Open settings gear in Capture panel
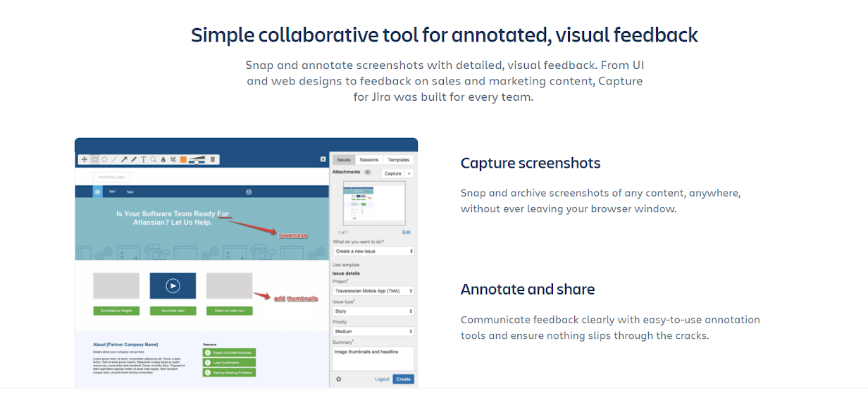The image size is (868, 417). click(338, 379)
